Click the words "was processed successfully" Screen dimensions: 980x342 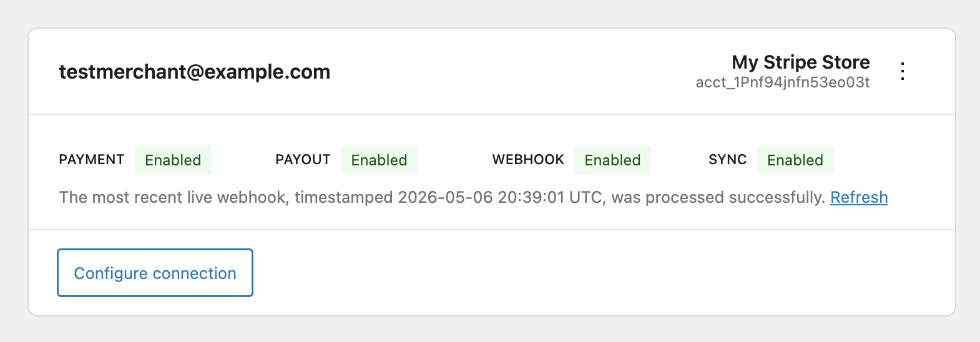(717, 197)
